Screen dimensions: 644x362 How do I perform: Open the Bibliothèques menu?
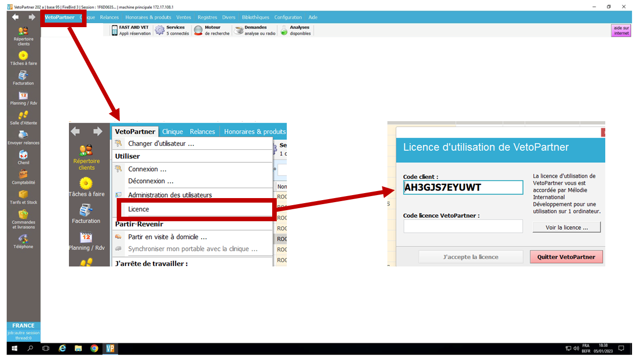(x=256, y=17)
